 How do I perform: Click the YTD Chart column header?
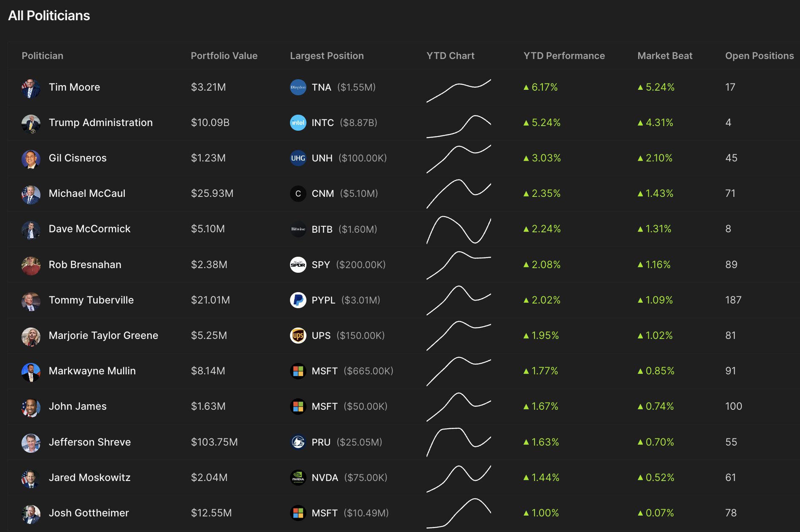click(451, 56)
